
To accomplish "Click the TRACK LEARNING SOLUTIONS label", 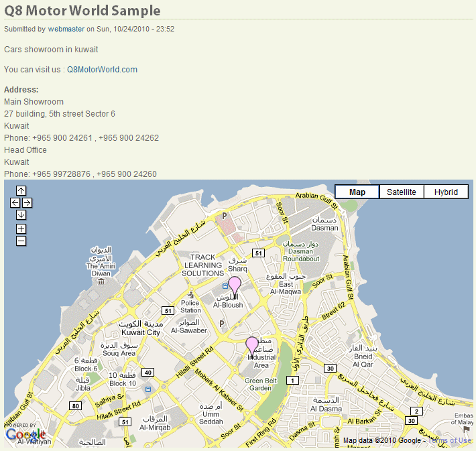I will 202,265.
